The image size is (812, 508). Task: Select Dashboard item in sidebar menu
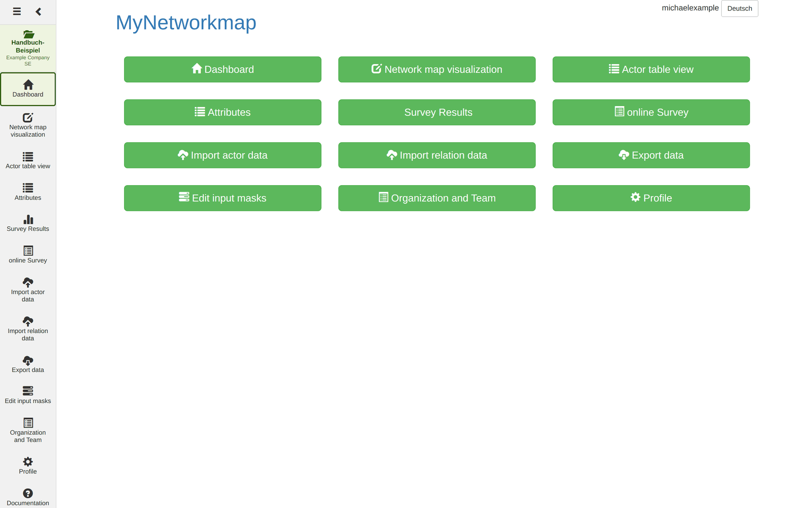tap(28, 89)
